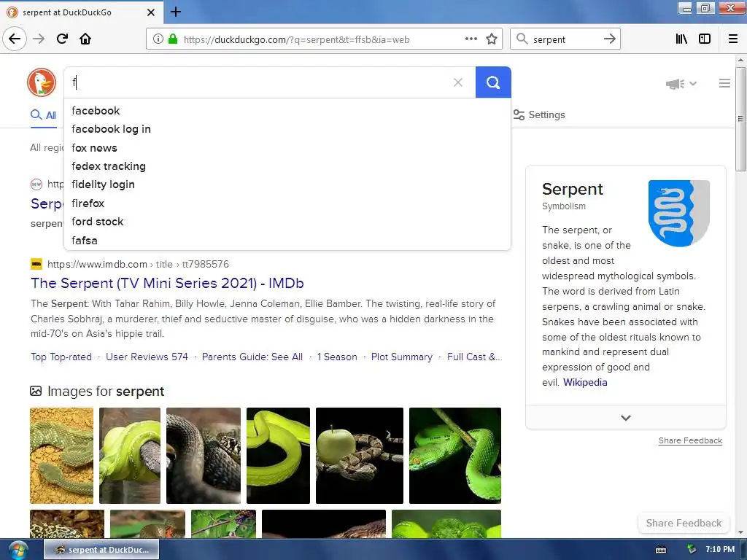
Task: Click the blue serpent shield image
Action: pyautogui.click(x=679, y=213)
